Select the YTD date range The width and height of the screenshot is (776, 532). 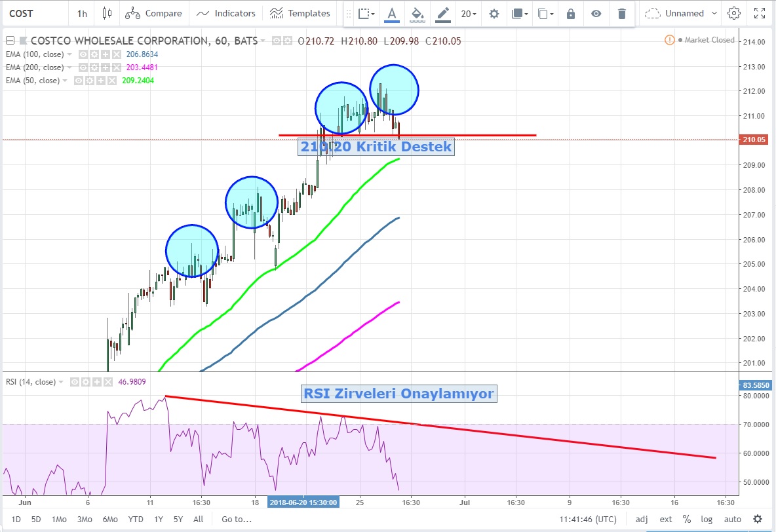[x=136, y=519]
